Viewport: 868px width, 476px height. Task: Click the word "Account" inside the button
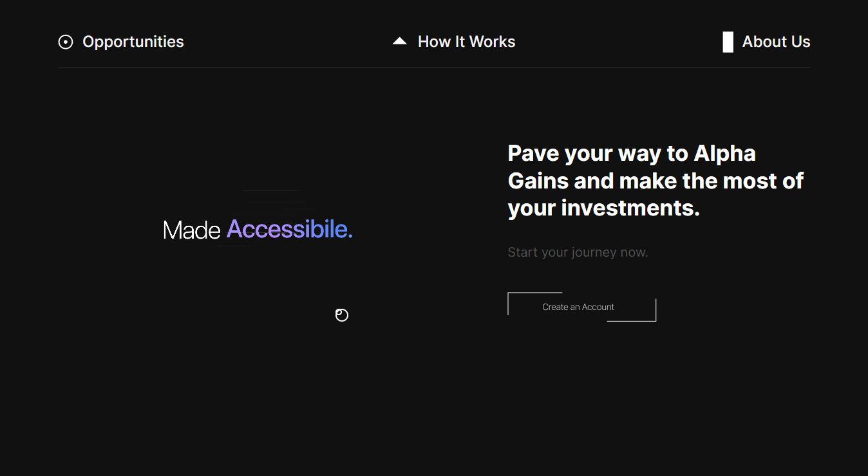598,307
